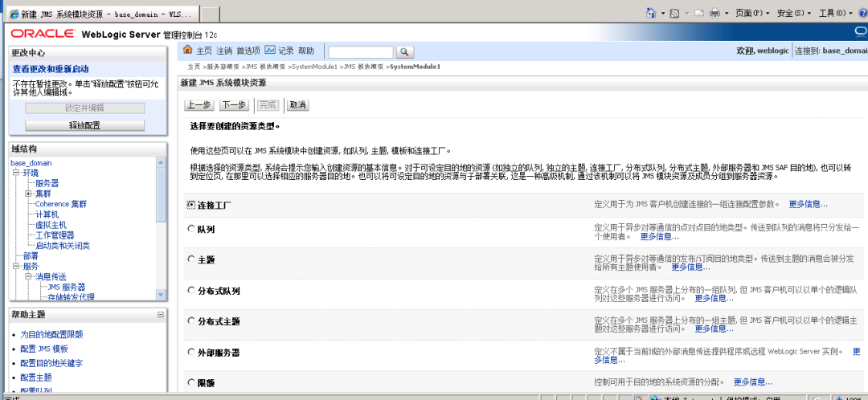Expand the 集群 tree node
The image size is (868, 400).
(x=27, y=194)
